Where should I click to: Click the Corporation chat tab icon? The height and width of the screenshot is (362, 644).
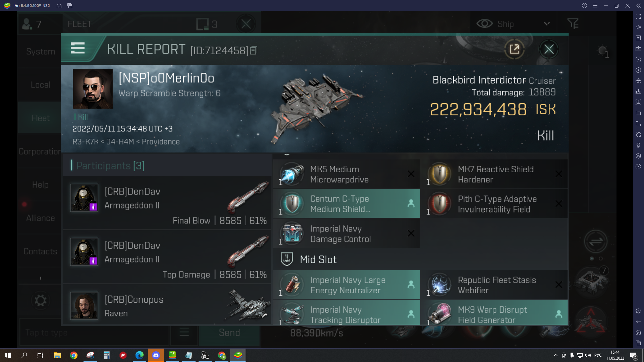tap(41, 152)
